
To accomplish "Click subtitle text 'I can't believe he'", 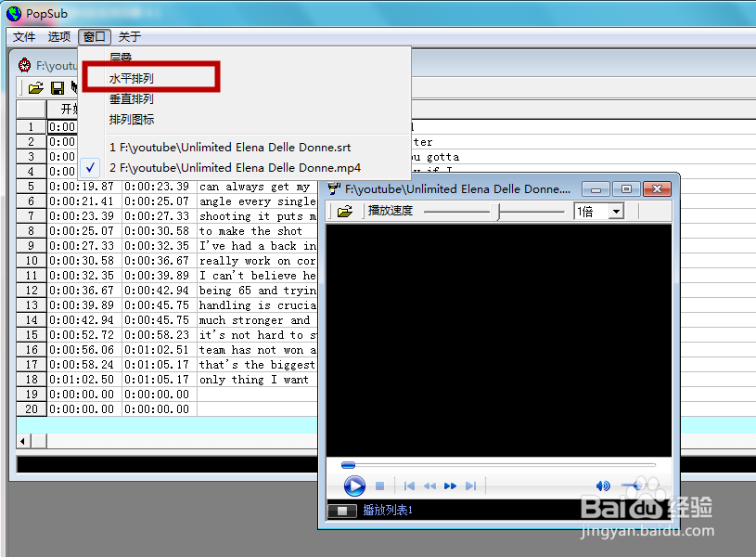I will pyautogui.click(x=258, y=276).
